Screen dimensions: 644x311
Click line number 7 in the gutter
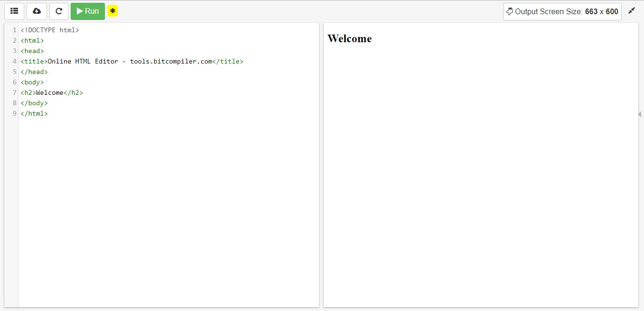pyautogui.click(x=14, y=92)
